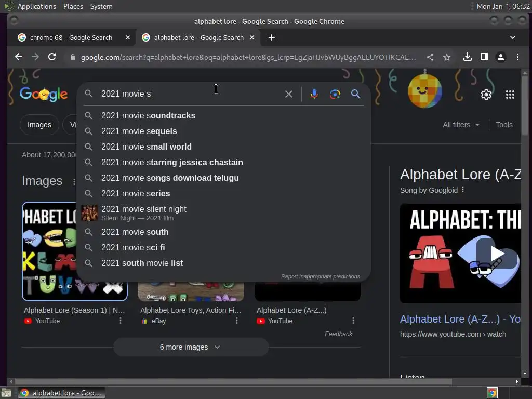
Task: Expand the tab search dropdown arrow
Action: click(513, 37)
